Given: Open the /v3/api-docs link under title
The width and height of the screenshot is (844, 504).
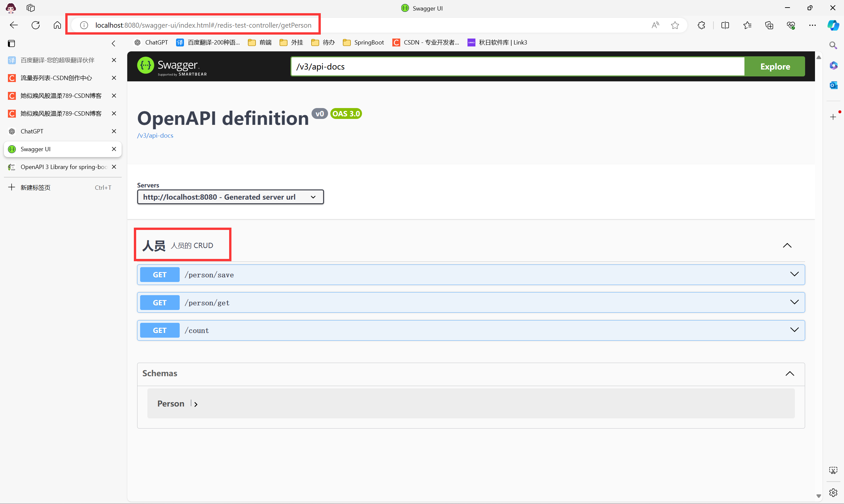Looking at the screenshot, I should coord(155,135).
